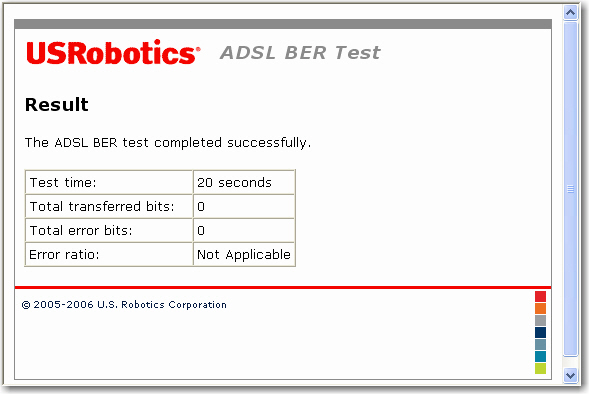Click the test completed successfully message
589x394 pixels.
pos(168,143)
